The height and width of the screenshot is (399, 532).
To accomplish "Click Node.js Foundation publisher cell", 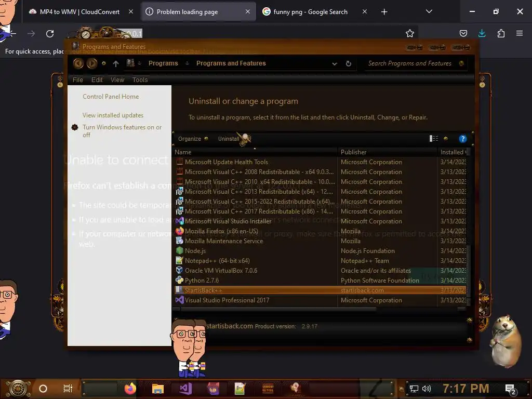I will click(368, 251).
